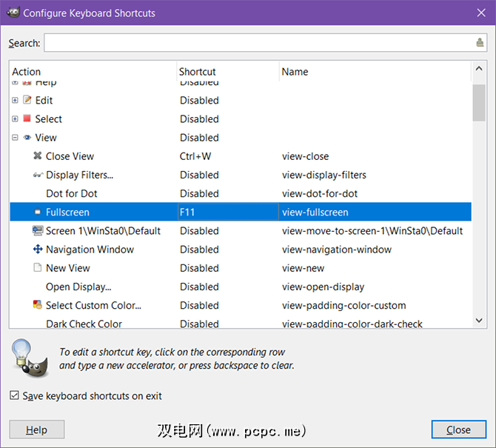
Task: Click the Close View cross icon
Action: pyautogui.click(x=38, y=156)
